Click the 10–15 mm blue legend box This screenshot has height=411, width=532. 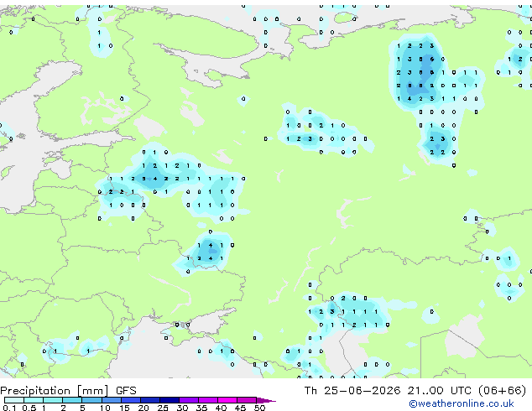point(111,400)
